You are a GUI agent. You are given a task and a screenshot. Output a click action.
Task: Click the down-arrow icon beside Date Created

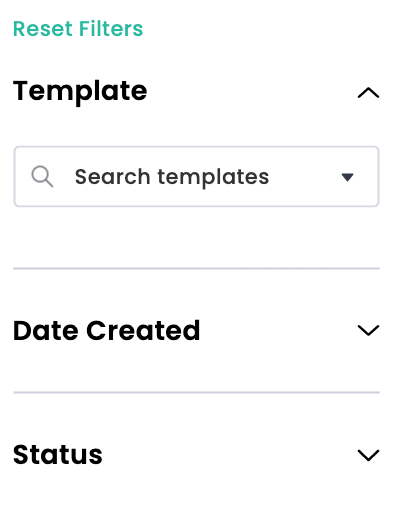[x=368, y=330]
